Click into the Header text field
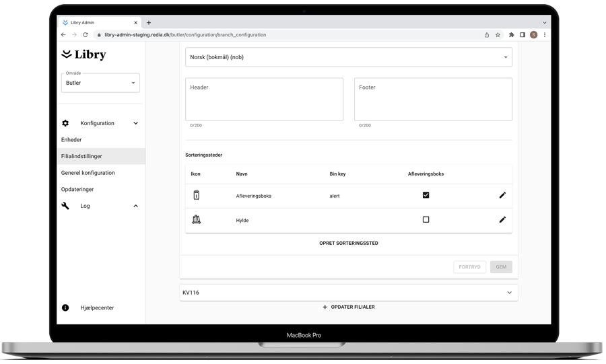 click(x=264, y=100)
